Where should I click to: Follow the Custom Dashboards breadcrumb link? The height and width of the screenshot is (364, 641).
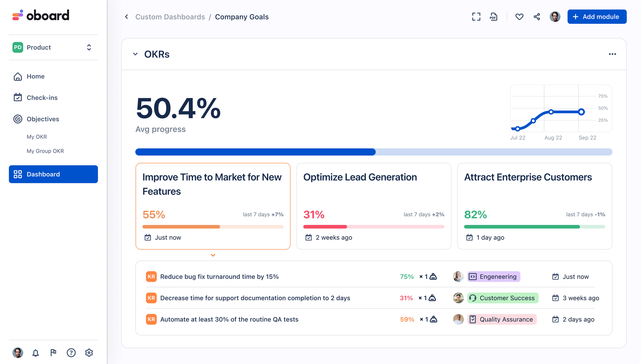[170, 17]
